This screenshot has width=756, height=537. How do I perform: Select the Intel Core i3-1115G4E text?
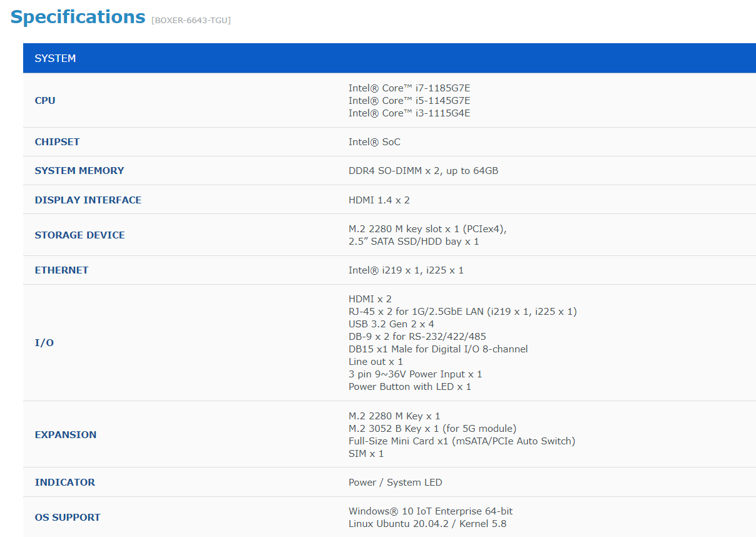pos(409,113)
